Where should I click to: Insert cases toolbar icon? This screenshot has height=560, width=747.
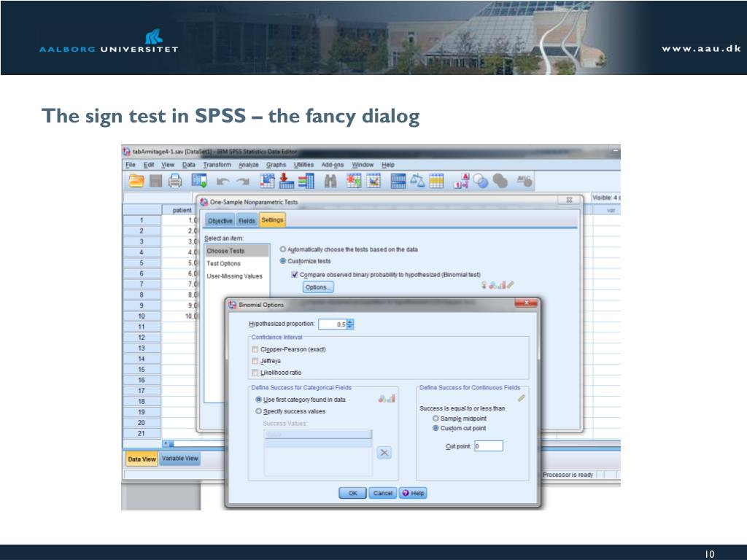click(x=354, y=181)
